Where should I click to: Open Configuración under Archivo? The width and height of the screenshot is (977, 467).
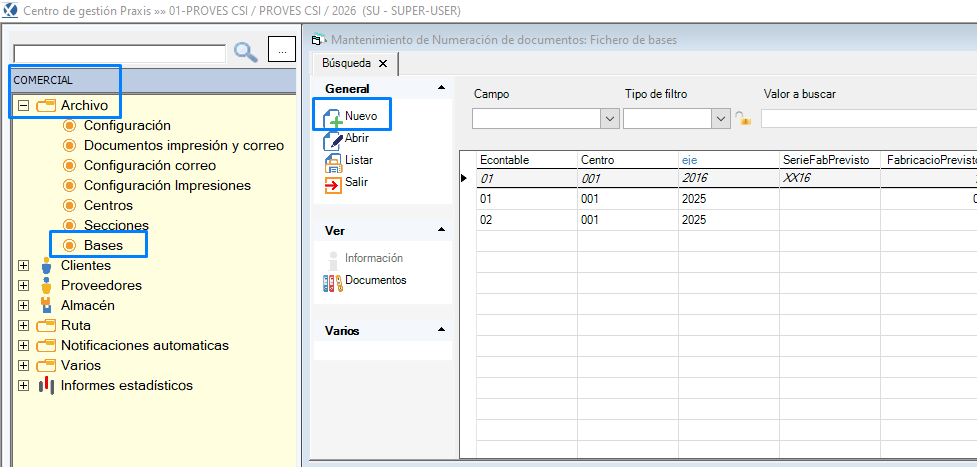[127, 125]
